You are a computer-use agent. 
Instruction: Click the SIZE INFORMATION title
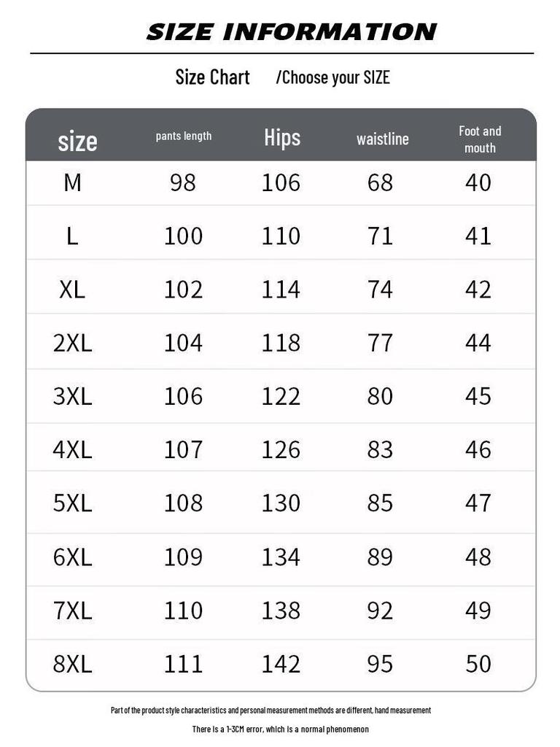point(292,32)
